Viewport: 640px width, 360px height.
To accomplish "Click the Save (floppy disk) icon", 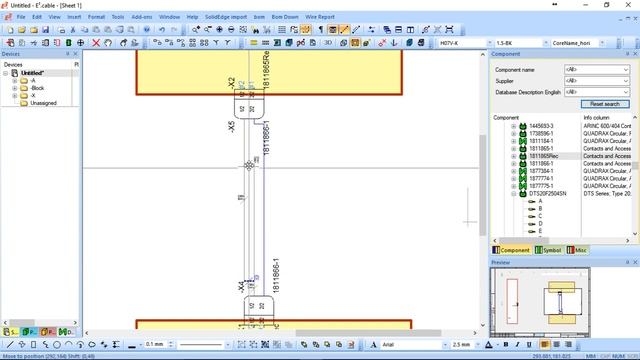I will (x=46, y=30).
